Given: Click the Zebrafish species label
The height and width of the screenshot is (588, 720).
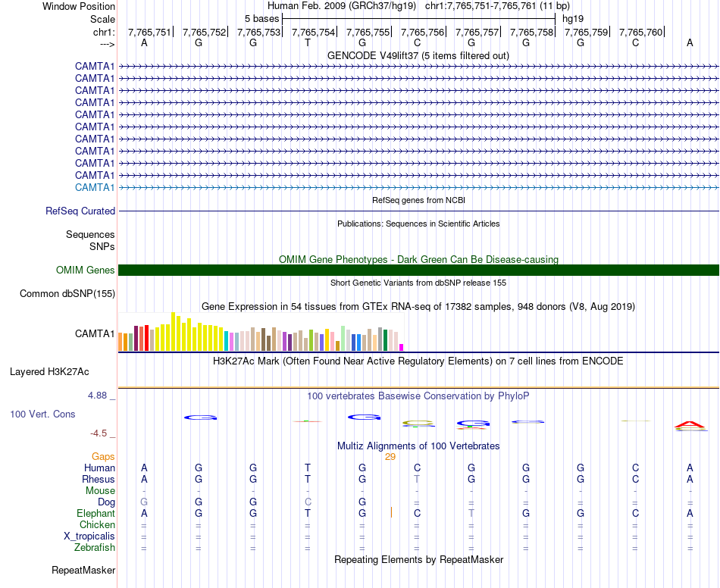Looking at the screenshot, I should coord(95,548).
